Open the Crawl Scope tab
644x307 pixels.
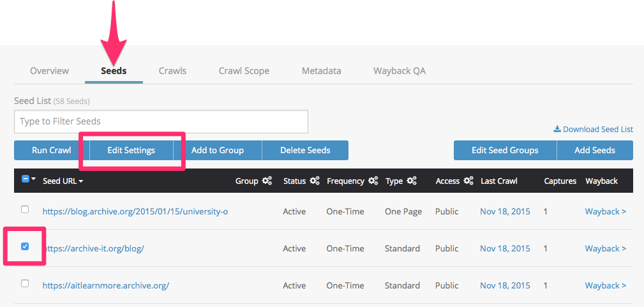coord(244,71)
